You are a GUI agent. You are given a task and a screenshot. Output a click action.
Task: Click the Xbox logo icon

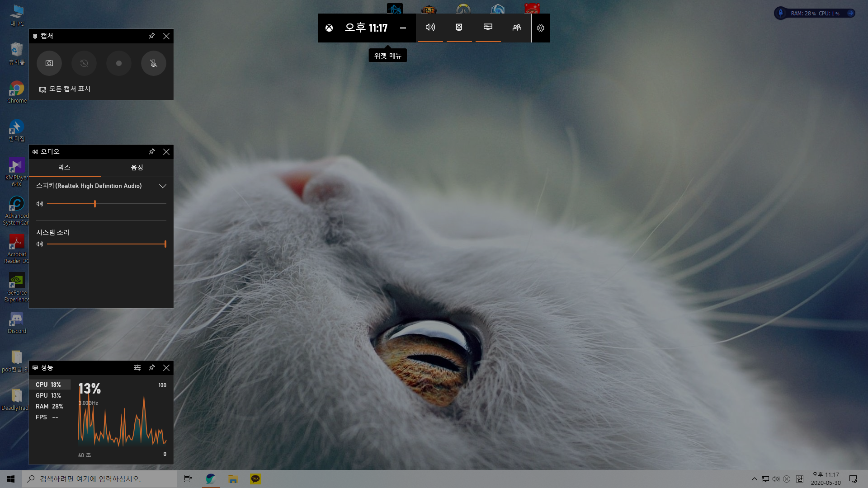[329, 28]
